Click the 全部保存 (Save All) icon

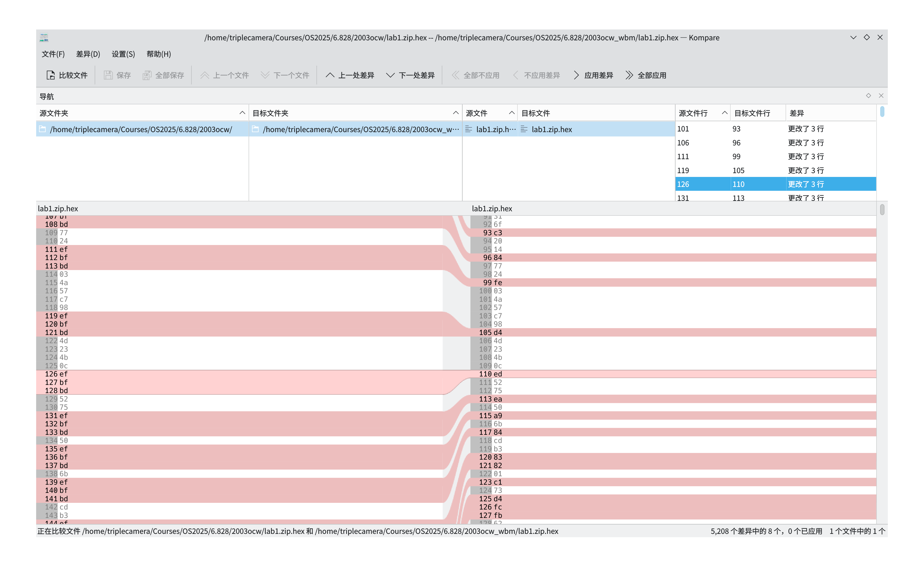163,75
